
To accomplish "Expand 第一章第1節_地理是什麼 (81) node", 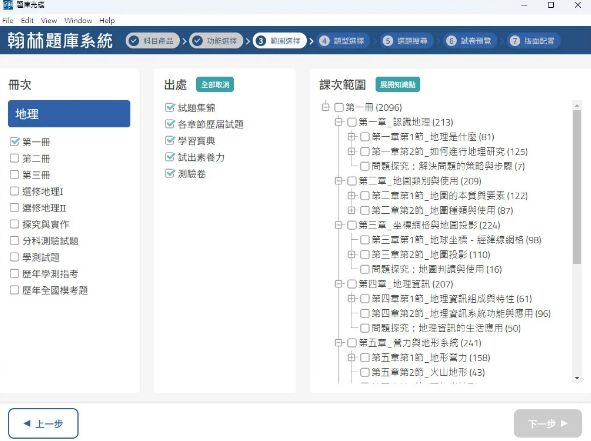I will pyautogui.click(x=351, y=136).
